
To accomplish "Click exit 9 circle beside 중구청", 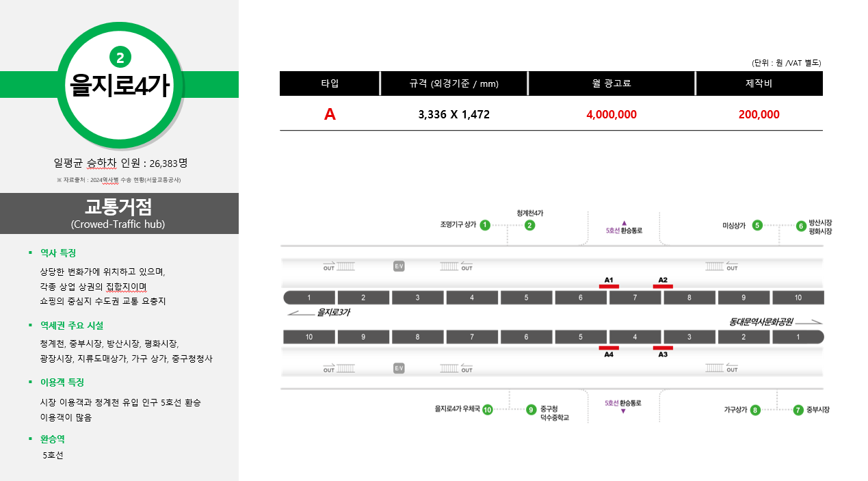I will pyautogui.click(x=531, y=410).
